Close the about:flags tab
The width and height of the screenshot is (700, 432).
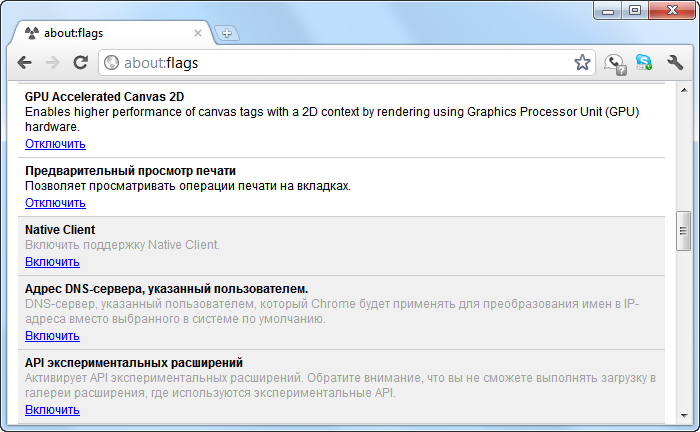click(198, 33)
